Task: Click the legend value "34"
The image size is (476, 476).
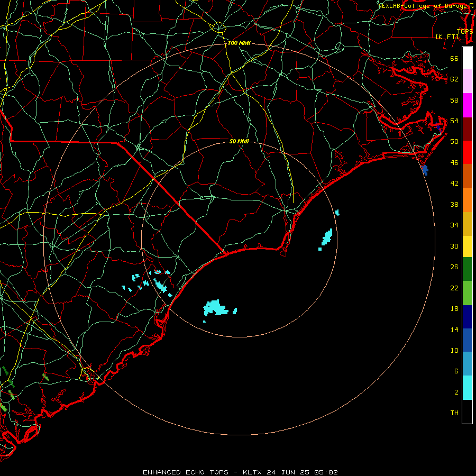Action: coord(454,225)
